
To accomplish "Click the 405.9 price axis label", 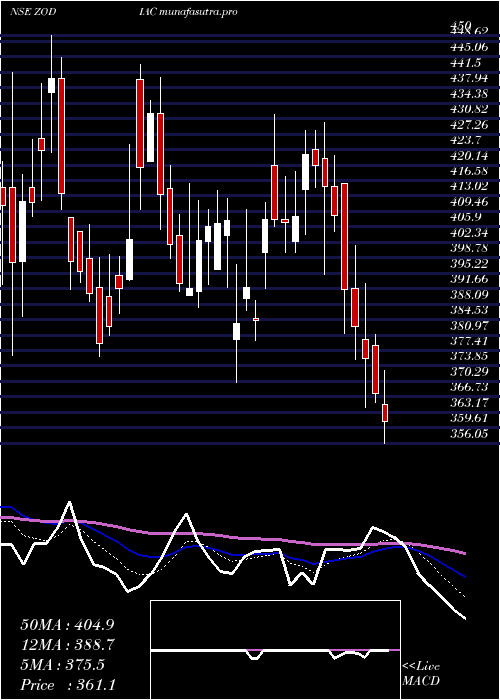I will [465, 217].
